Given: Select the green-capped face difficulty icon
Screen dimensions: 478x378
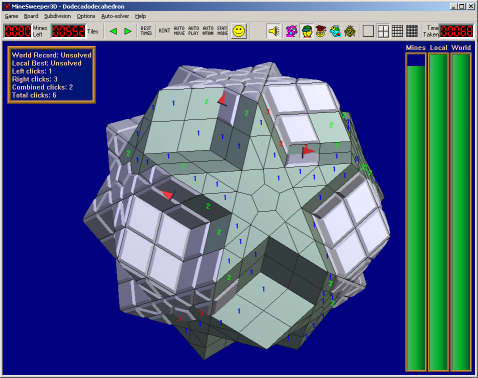Looking at the screenshot, I should pos(306,31).
